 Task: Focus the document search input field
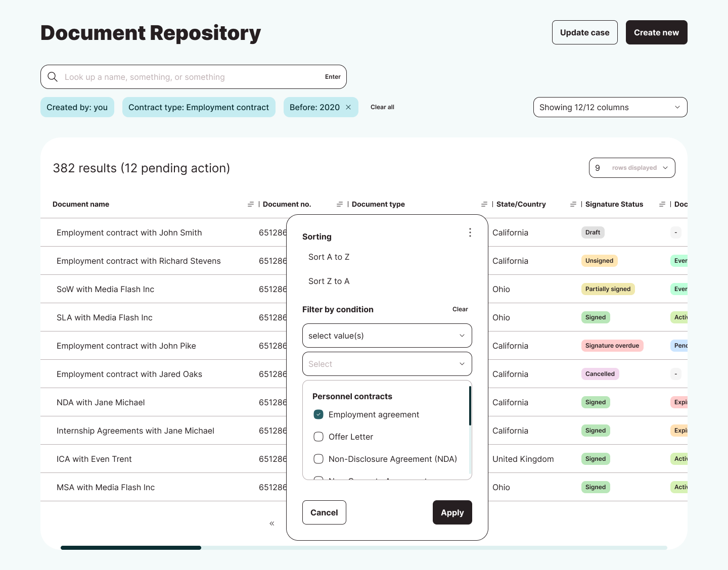coord(192,77)
